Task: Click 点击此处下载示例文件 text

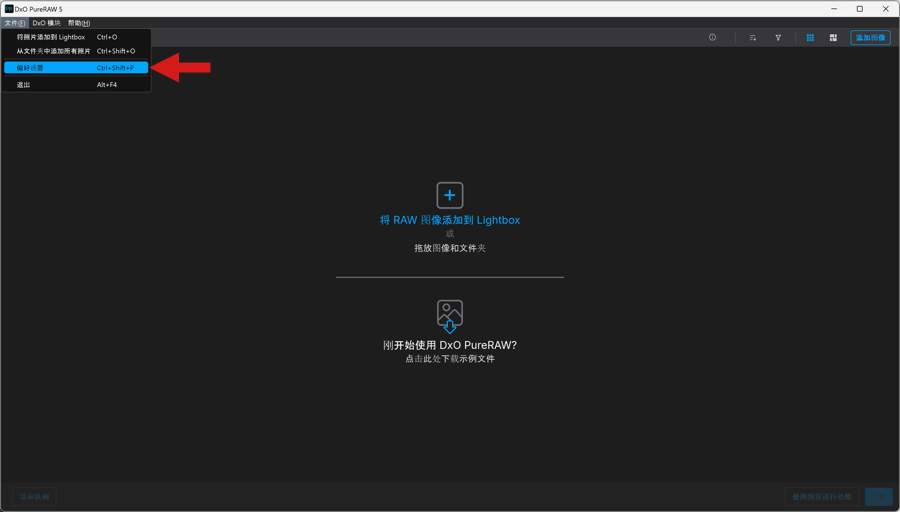Action: coord(449,359)
